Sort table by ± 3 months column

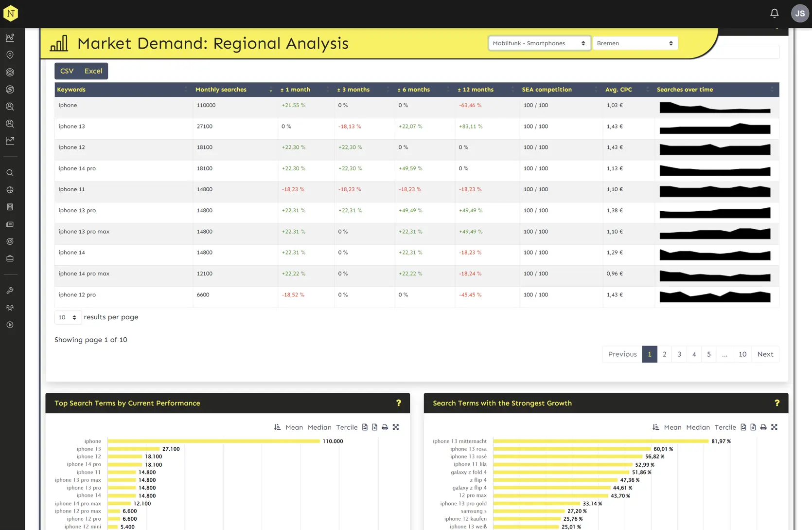point(364,90)
